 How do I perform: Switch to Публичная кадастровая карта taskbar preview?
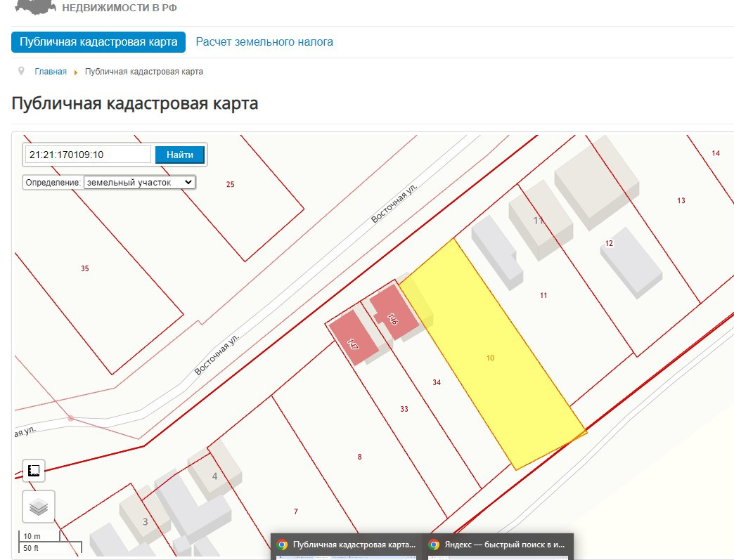347,547
